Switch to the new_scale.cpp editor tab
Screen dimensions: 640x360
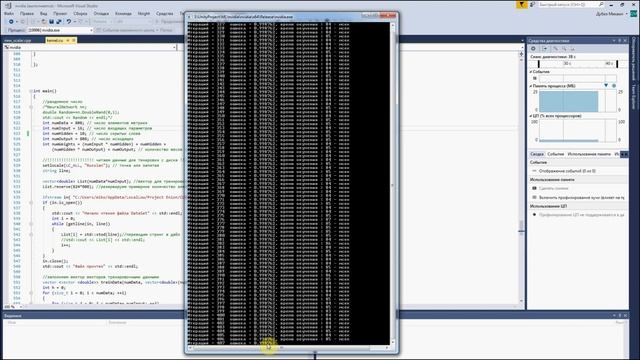click(x=18, y=40)
